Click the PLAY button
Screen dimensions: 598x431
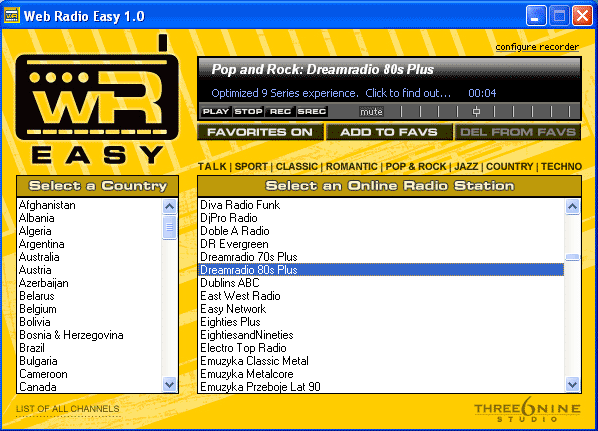[x=215, y=111]
